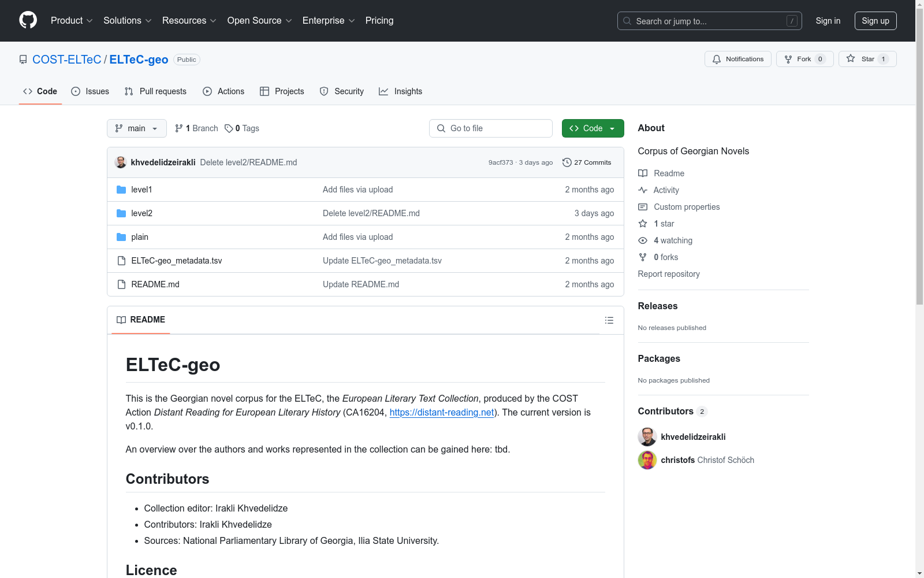Viewport: 924px width, 578px height.
Task: Click the Sign up button
Action: click(875, 21)
